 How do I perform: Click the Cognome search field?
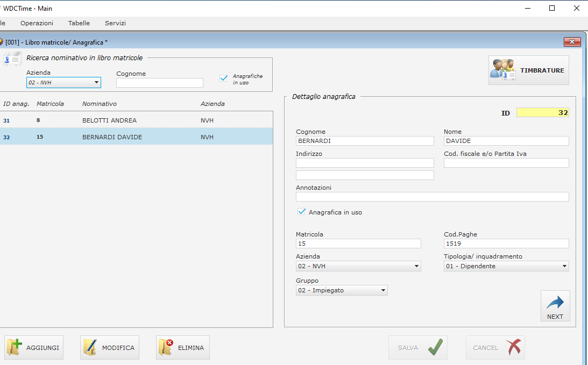tap(160, 83)
